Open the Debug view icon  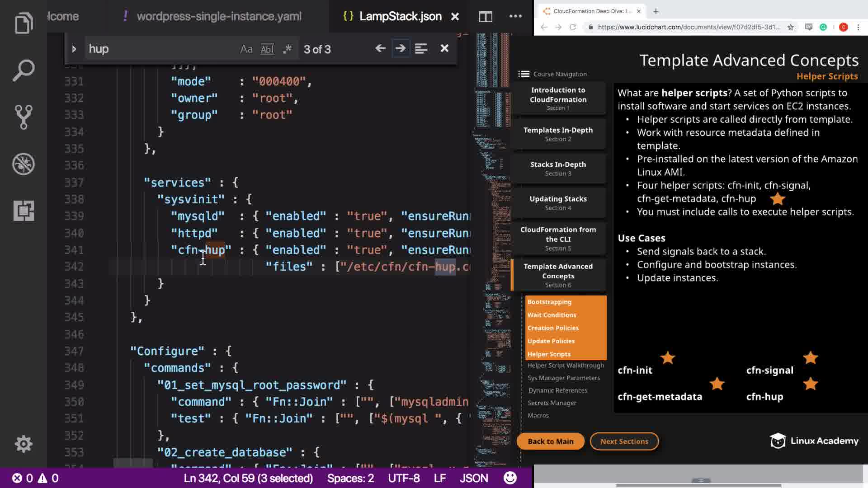tap(24, 164)
